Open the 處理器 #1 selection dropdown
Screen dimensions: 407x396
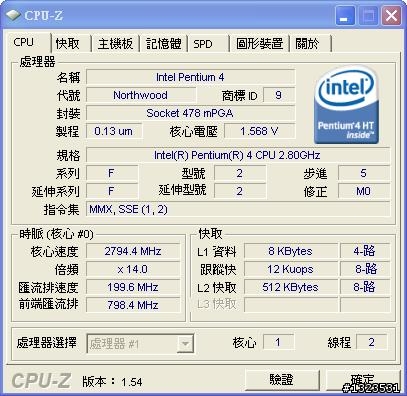(x=140, y=344)
